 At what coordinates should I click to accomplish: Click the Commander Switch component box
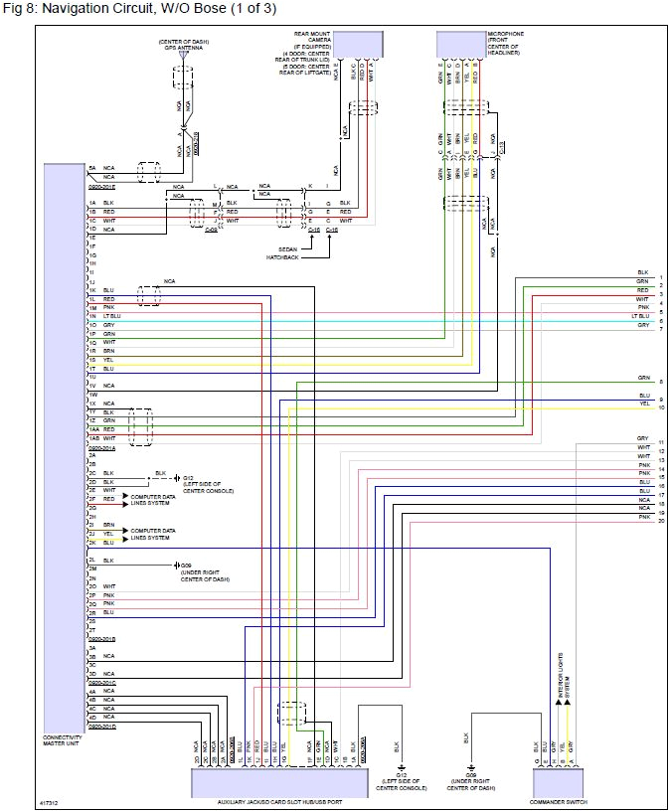click(558, 782)
